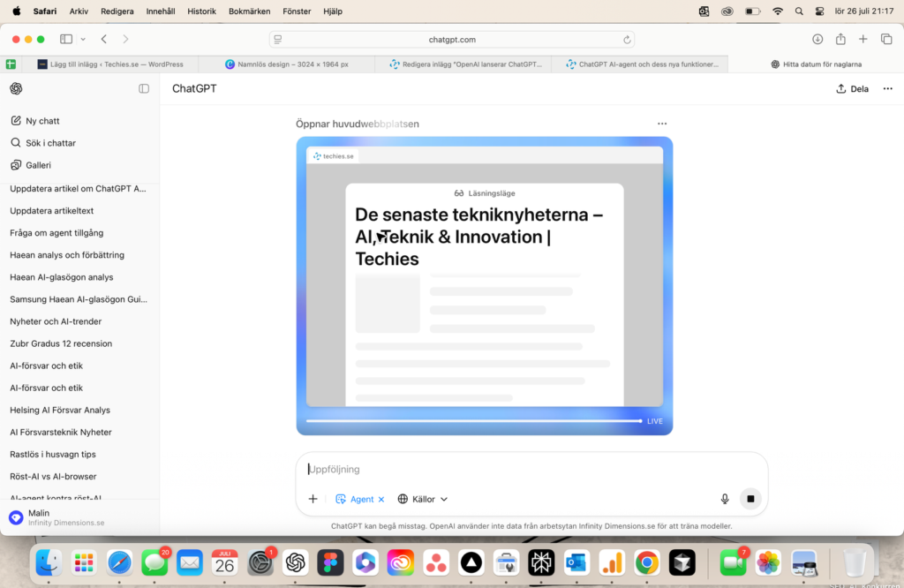The height and width of the screenshot is (588, 904).
Task: Open chat 'Uppdatera artikeltext'
Action: (x=52, y=211)
